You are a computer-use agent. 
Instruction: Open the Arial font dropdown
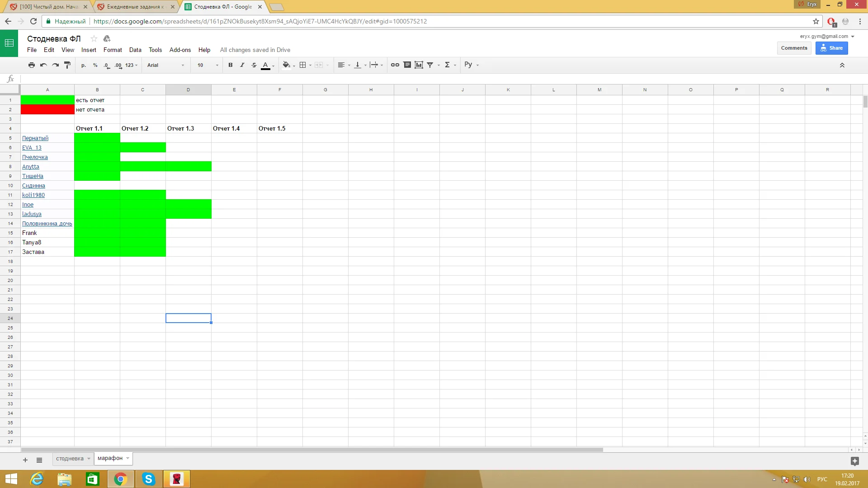point(165,65)
